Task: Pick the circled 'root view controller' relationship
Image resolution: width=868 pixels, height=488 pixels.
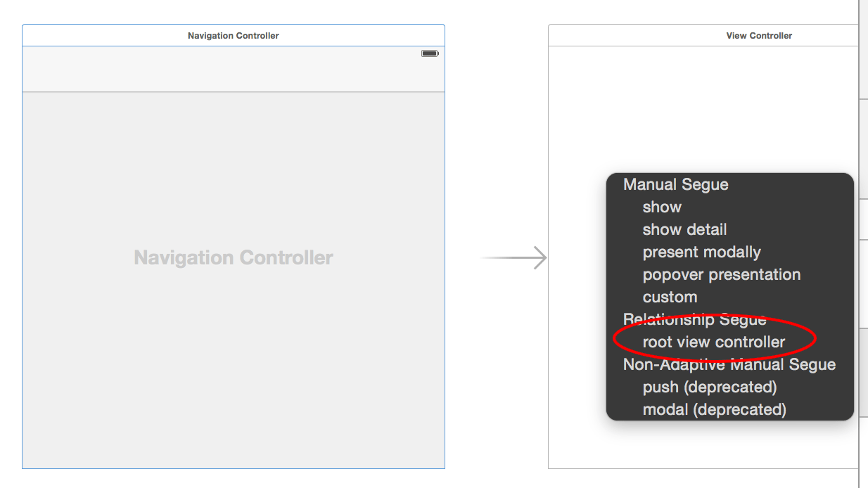Action: (713, 342)
